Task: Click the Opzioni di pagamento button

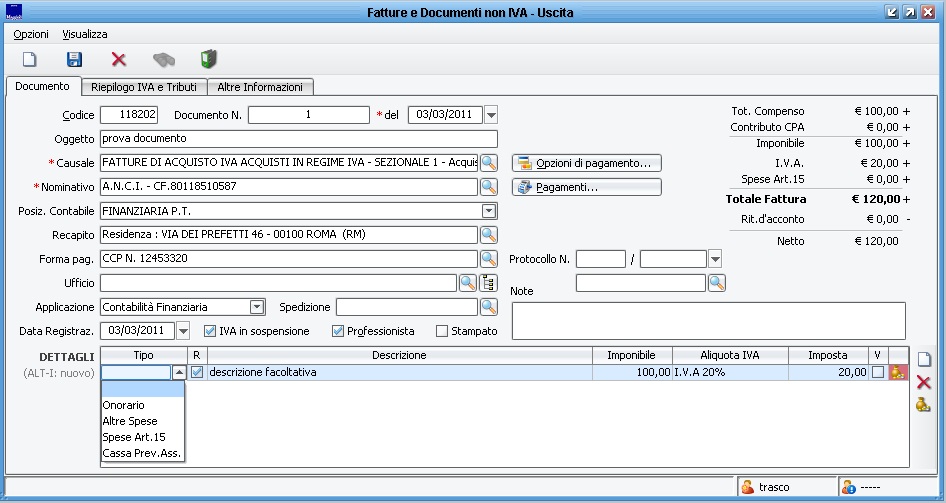Action: click(587, 163)
